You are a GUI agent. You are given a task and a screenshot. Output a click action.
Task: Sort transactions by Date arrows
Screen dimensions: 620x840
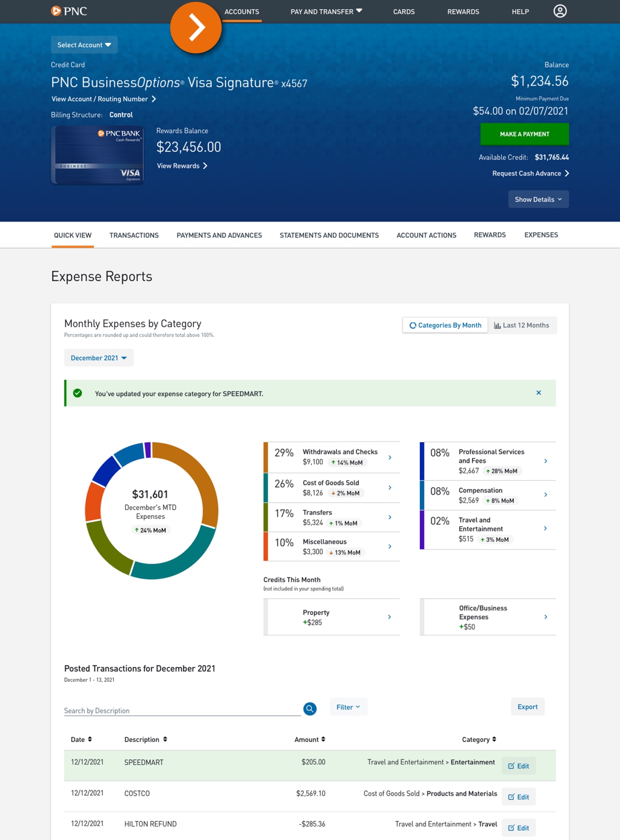tap(90, 739)
